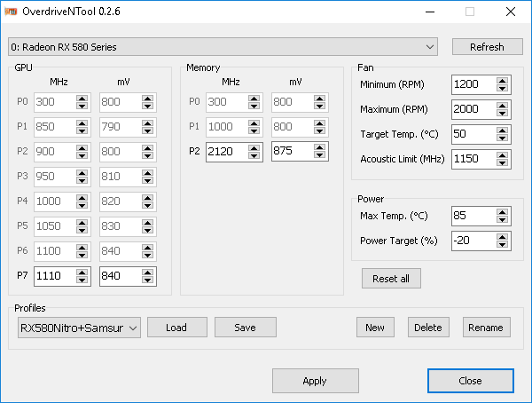Open the RX580Nitro+Samsung profiles dropdown
The width and height of the screenshot is (532, 403).
pyautogui.click(x=78, y=328)
